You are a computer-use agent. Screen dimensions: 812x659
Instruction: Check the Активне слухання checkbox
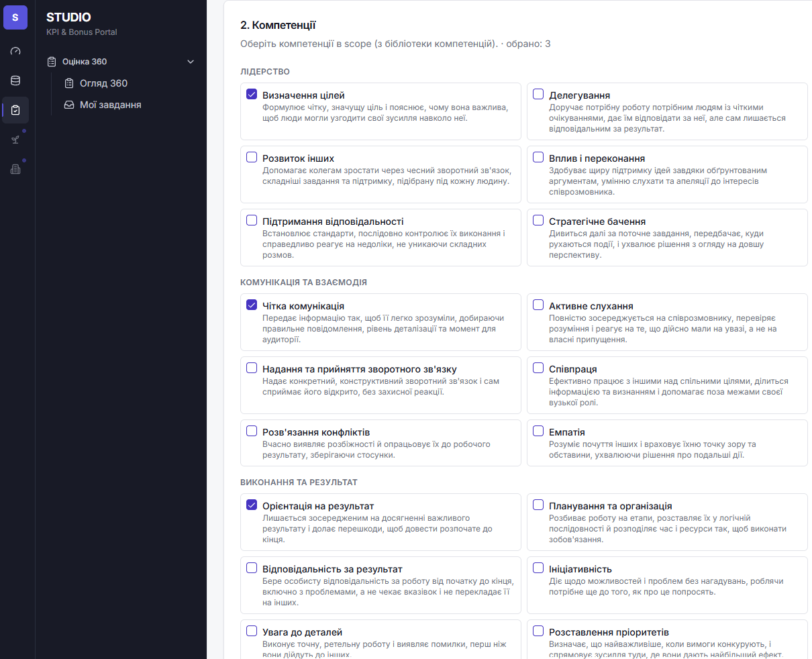(x=538, y=305)
